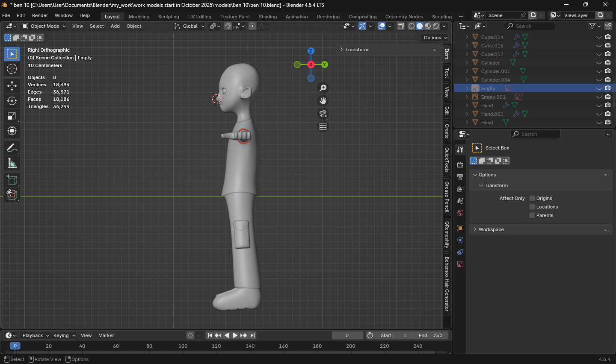Open the Object Mode dropdown
The width and height of the screenshot is (616, 364).
click(44, 26)
